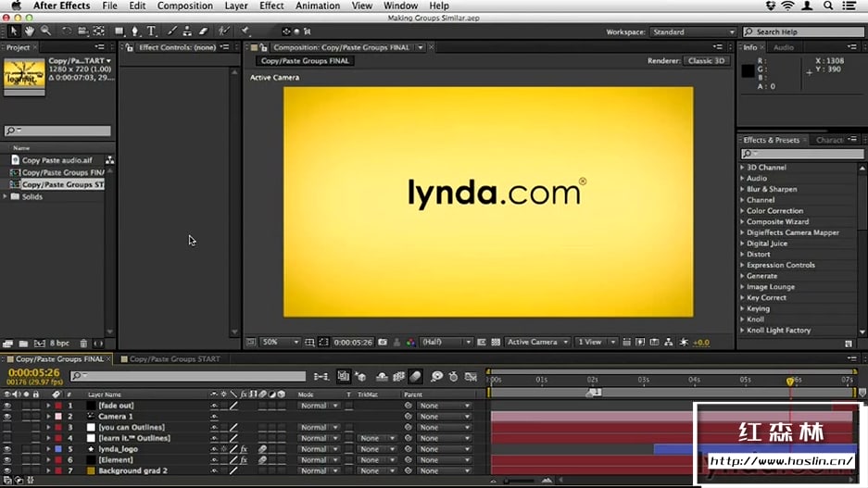Open the composition flowchart icon in viewer
Viewport: 868px width, 488px height.
tap(669, 343)
